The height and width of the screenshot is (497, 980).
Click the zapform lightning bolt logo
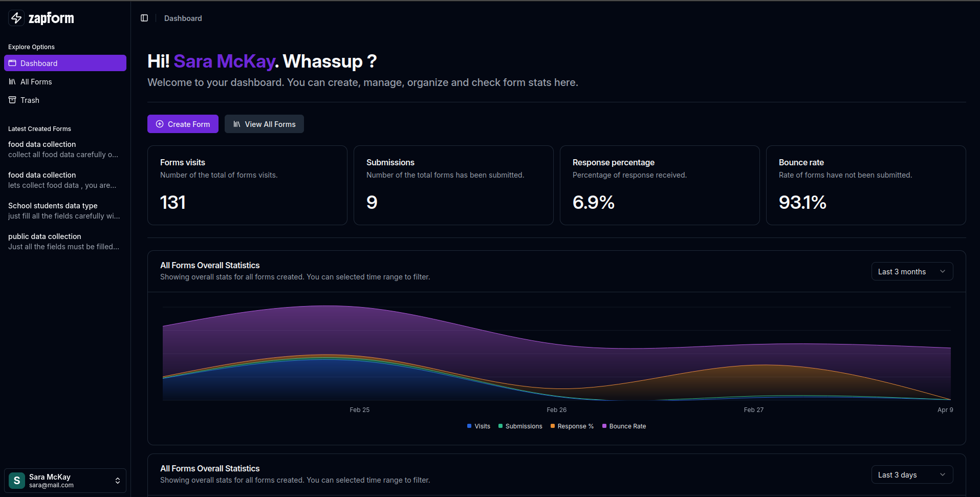pos(16,18)
